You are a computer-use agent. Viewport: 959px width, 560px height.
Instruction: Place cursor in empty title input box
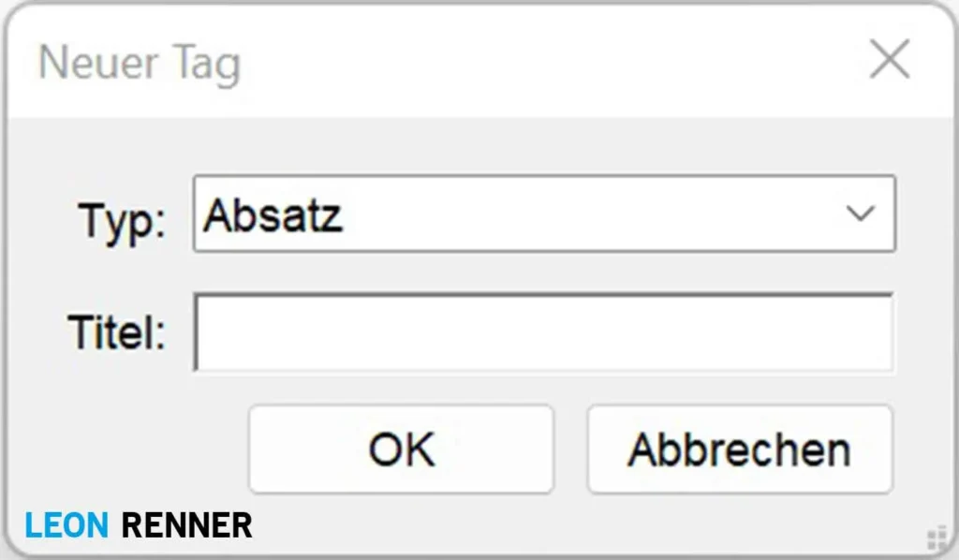543,333
